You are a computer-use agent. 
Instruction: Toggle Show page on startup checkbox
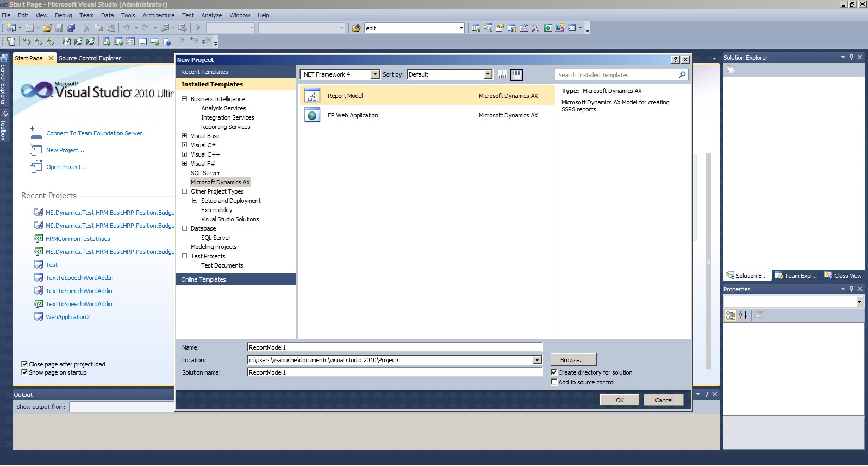click(24, 372)
